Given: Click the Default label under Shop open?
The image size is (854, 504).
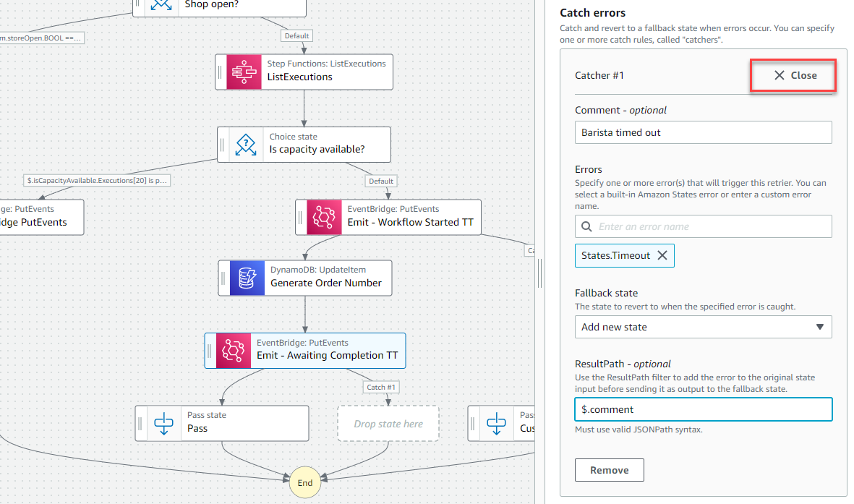Looking at the screenshot, I should (x=296, y=36).
